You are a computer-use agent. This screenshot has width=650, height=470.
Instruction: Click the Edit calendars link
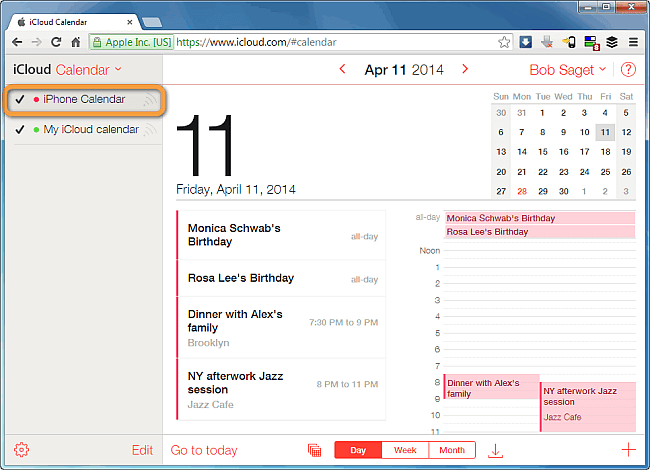click(142, 450)
